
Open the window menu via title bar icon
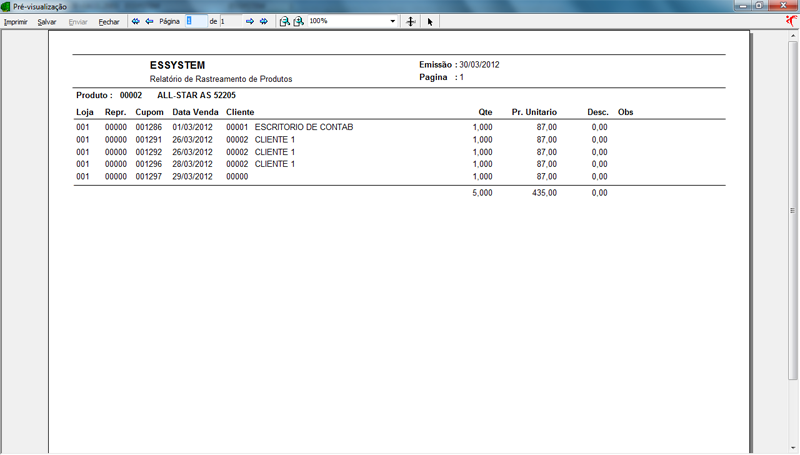[6, 6]
